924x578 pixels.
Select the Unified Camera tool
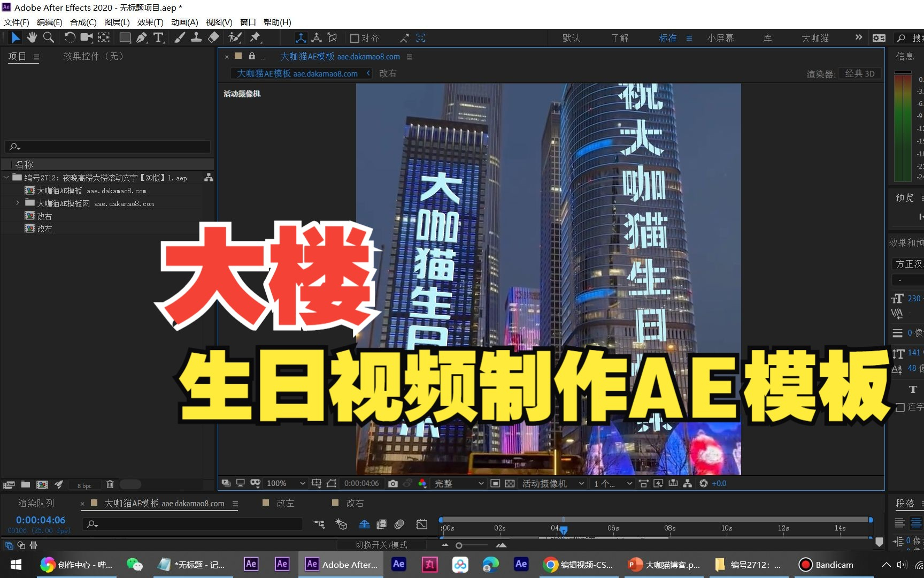tap(86, 37)
